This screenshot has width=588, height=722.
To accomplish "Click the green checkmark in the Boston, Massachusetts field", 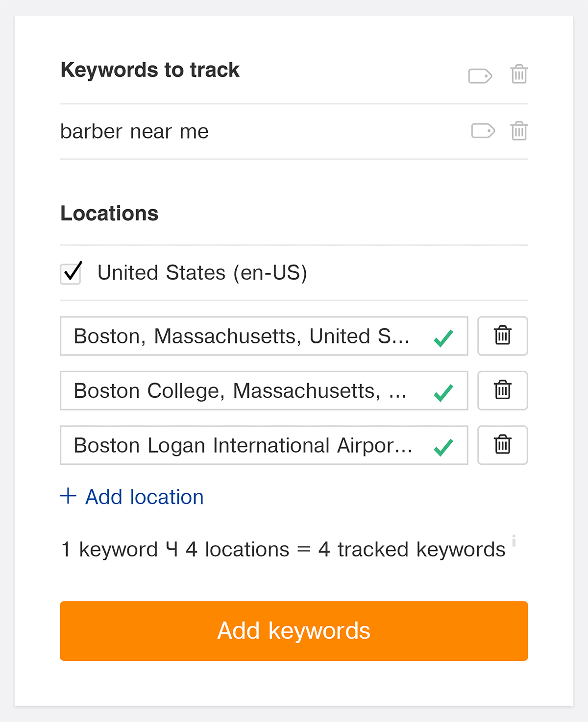I will click(x=443, y=338).
